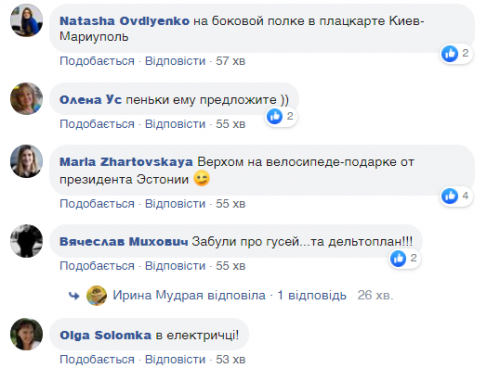Click Відповісти under Вячеслав Михович comment

pyautogui.click(x=175, y=266)
